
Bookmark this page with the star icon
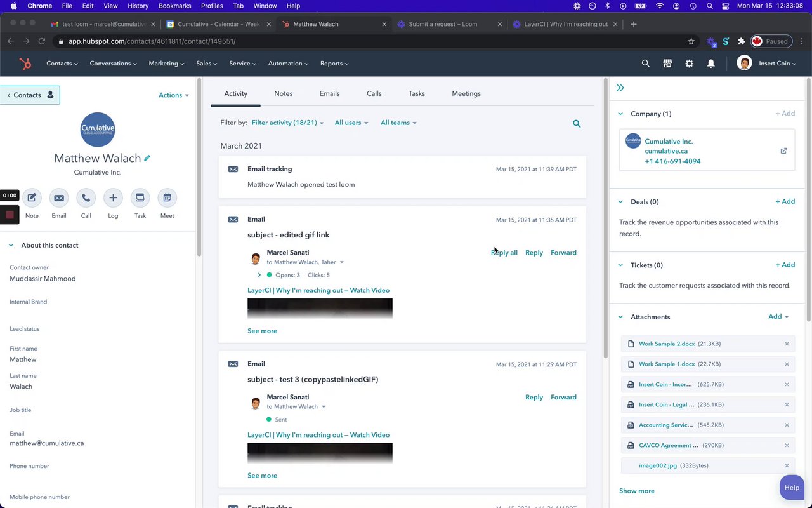[x=691, y=41]
